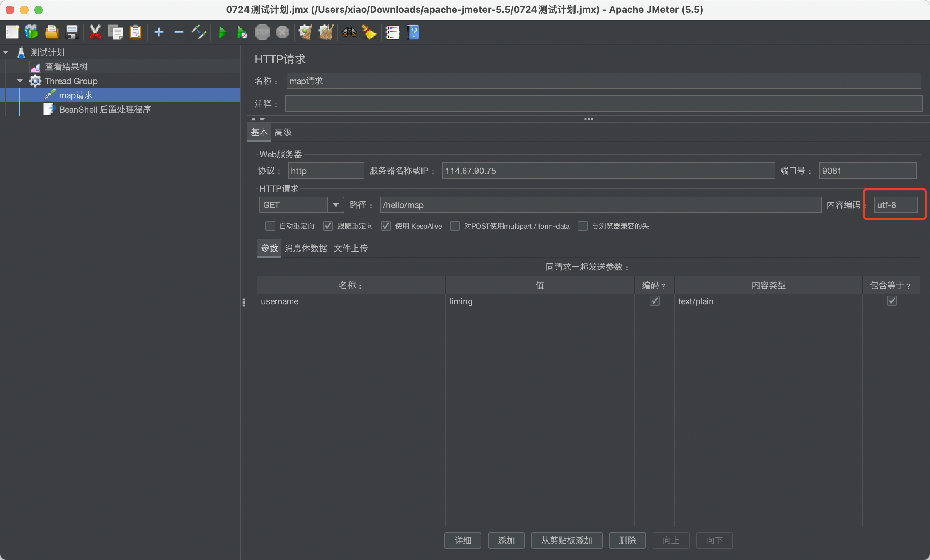Uncheck 使用 KeepAlive checkbox
Screen dimensions: 930x560
(385, 226)
